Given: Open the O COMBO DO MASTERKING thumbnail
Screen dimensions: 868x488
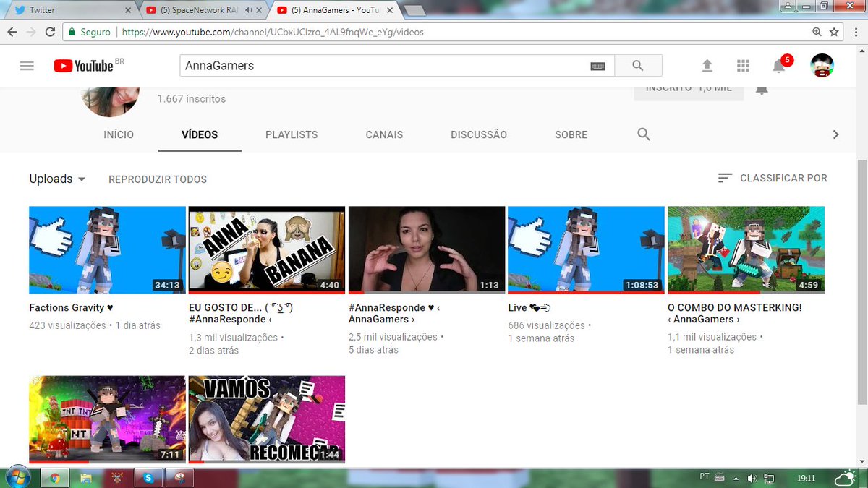Looking at the screenshot, I should 746,250.
